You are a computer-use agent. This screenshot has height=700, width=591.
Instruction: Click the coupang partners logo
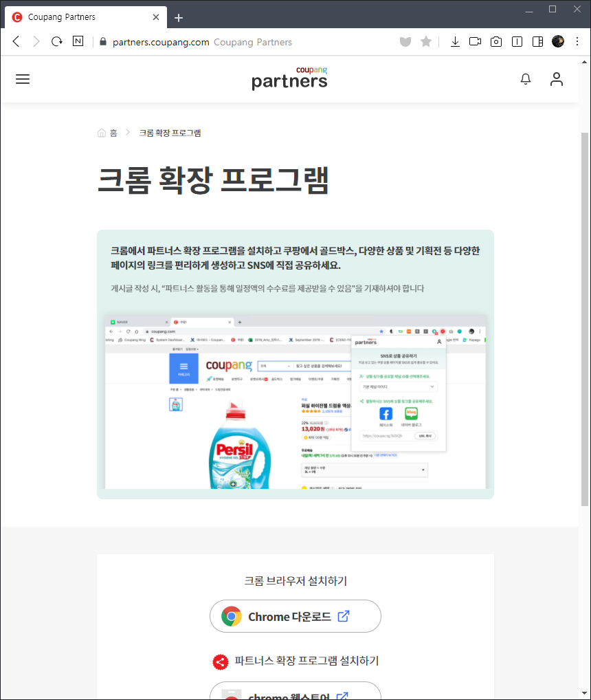(x=289, y=78)
